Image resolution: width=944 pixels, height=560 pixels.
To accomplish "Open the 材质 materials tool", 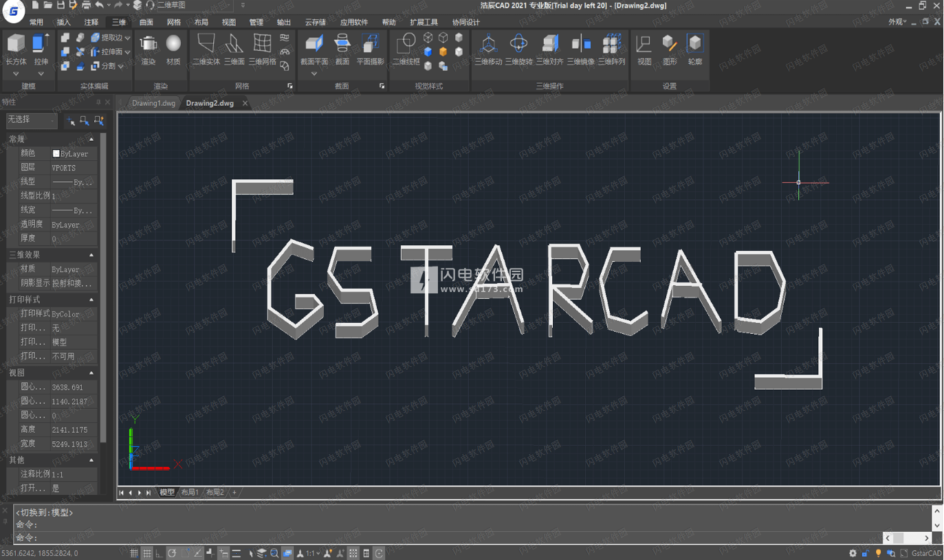I will click(x=173, y=49).
